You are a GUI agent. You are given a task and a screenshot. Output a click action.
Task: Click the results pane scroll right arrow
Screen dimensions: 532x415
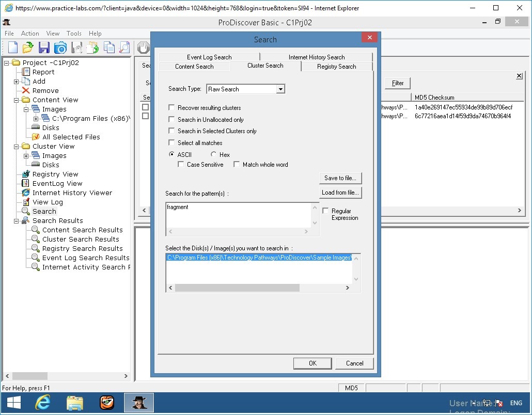(520, 211)
